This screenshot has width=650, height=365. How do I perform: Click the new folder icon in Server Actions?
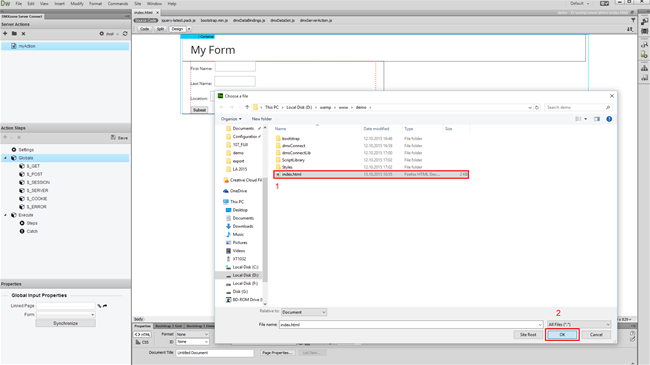pos(14,34)
